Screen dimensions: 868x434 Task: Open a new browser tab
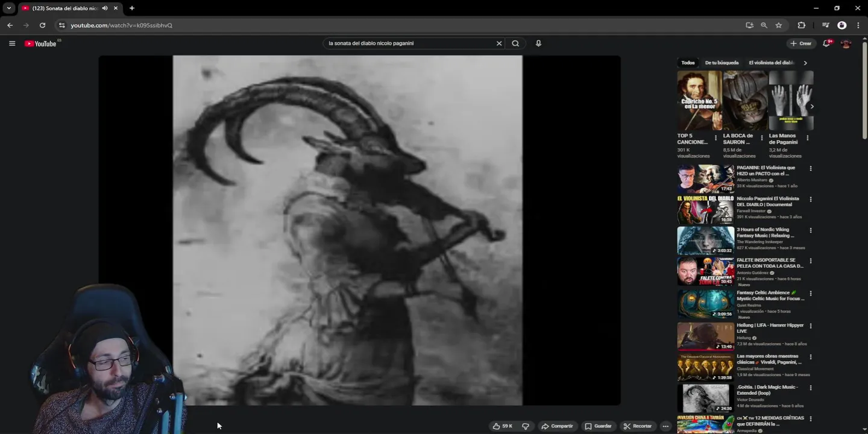coord(132,8)
